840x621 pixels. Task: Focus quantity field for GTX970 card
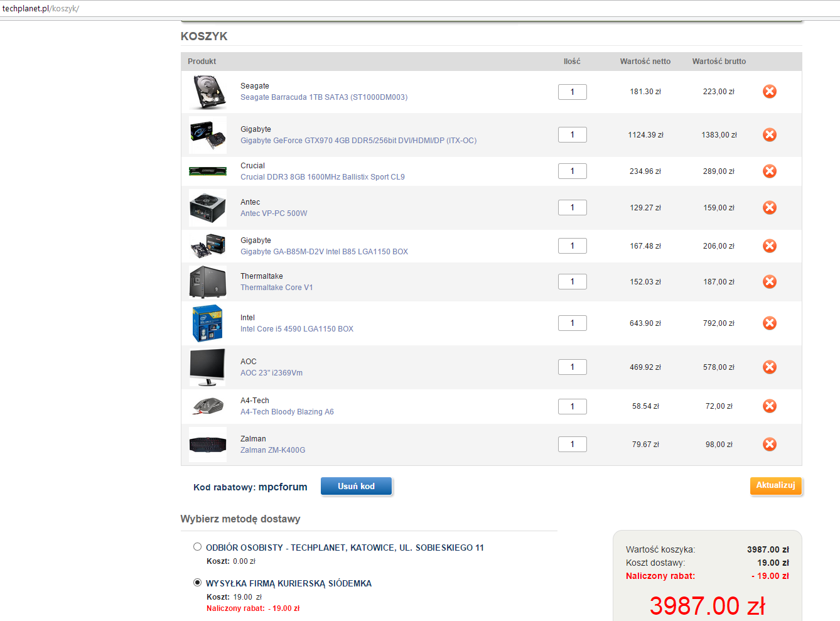pyautogui.click(x=573, y=135)
